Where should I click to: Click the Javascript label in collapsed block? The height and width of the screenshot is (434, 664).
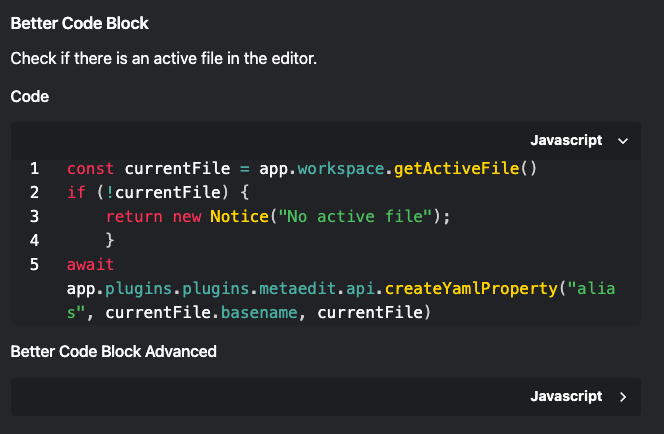click(566, 397)
